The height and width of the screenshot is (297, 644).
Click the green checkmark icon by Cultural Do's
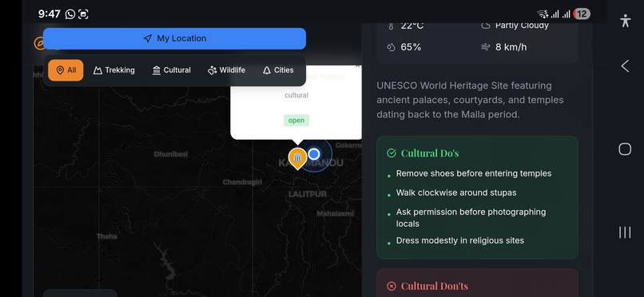pyautogui.click(x=392, y=153)
